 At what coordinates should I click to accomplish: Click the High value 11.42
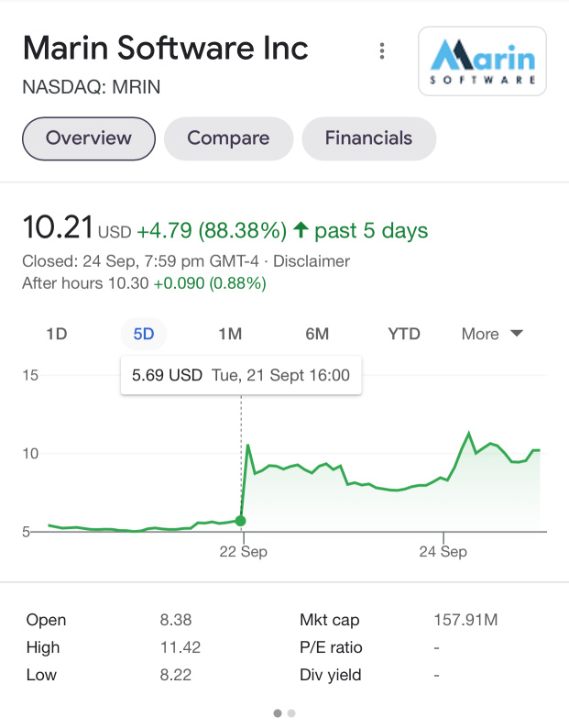[181, 647]
